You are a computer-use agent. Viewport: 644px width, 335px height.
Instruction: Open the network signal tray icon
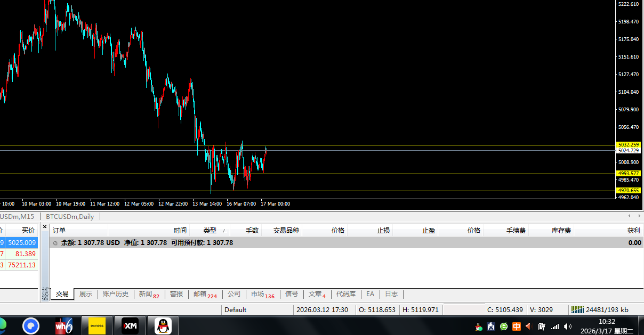[x=554, y=326]
